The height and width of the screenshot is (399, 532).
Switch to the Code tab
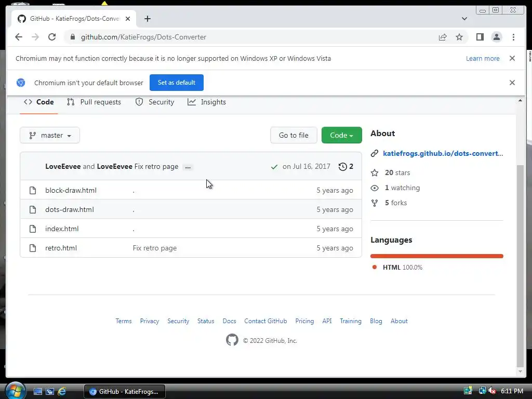[38, 102]
